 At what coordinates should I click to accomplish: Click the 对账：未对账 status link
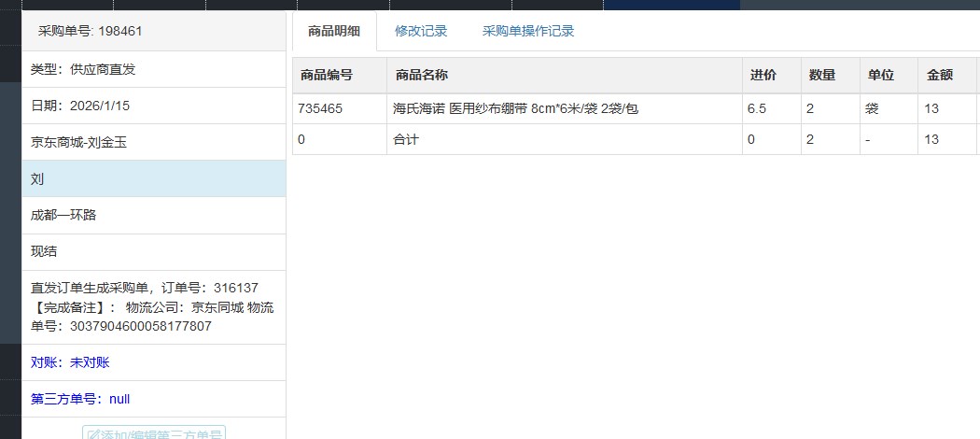tap(70, 362)
